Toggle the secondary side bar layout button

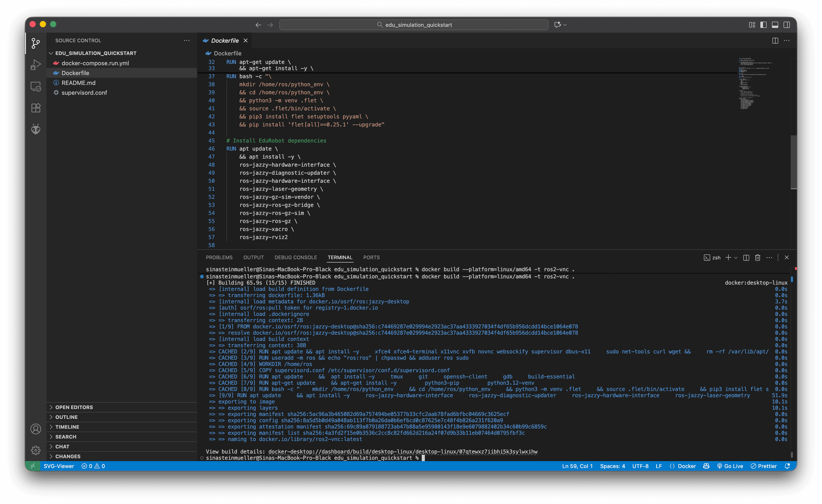[787, 25]
